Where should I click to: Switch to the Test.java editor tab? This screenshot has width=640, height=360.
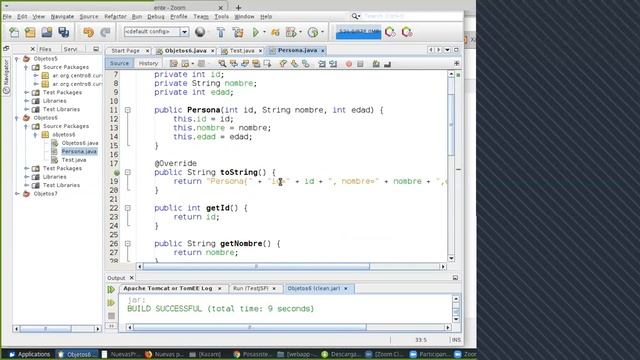coord(242,51)
